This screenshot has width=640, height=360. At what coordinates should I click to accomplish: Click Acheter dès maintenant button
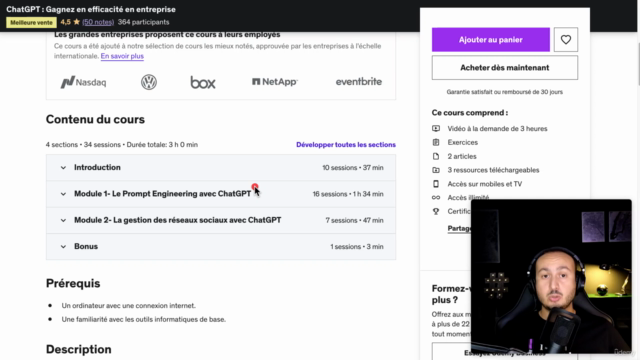click(x=505, y=68)
